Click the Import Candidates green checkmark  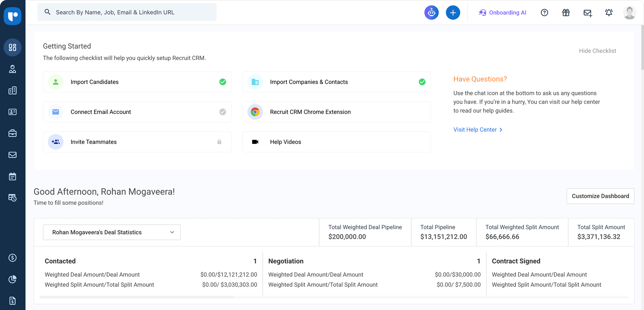coord(223,82)
